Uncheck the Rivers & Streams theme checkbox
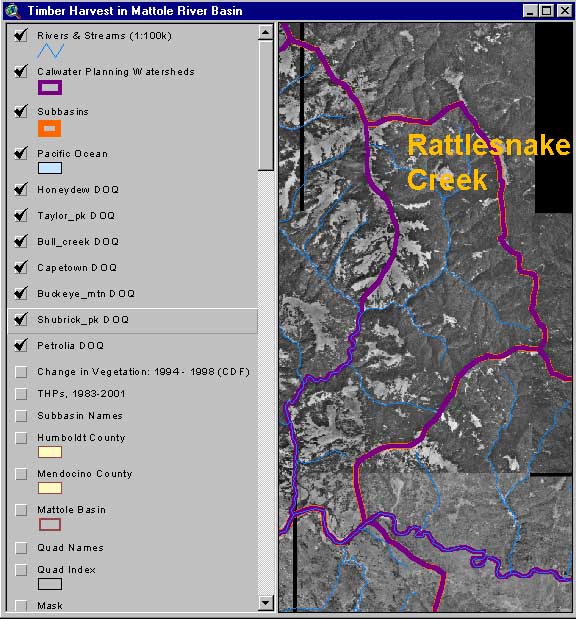 point(21,36)
